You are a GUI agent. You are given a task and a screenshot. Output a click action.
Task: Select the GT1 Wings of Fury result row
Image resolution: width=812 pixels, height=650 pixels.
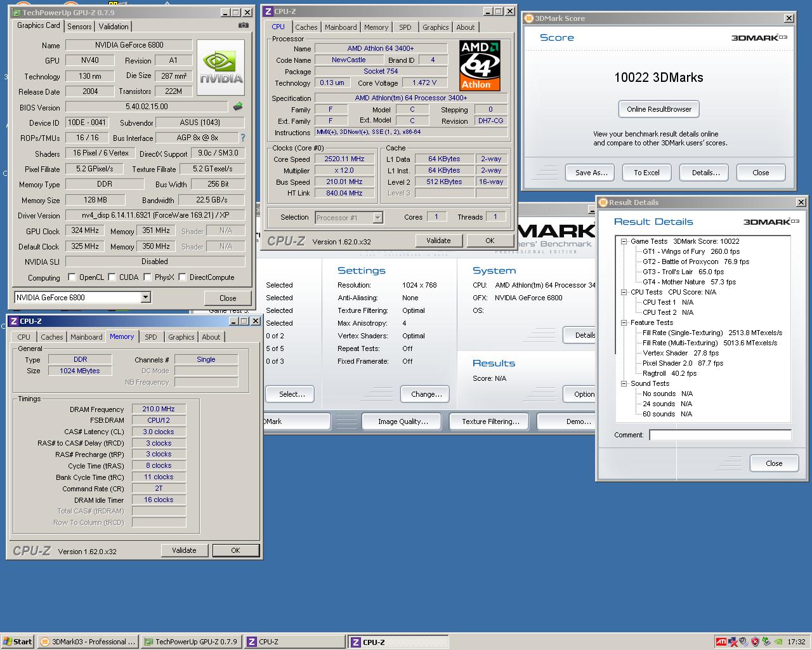click(x=691, y=251)
